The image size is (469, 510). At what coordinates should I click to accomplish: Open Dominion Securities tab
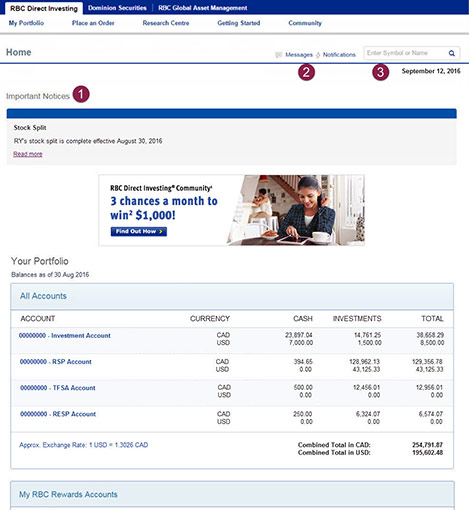(117, 8)
